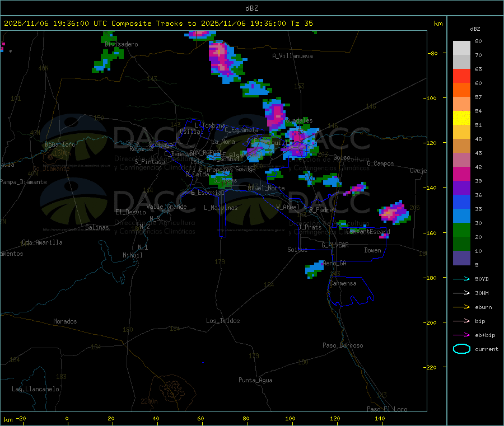Click the Guadales map label
This screenshot has width=504, height=426.
tap(299, 120)
